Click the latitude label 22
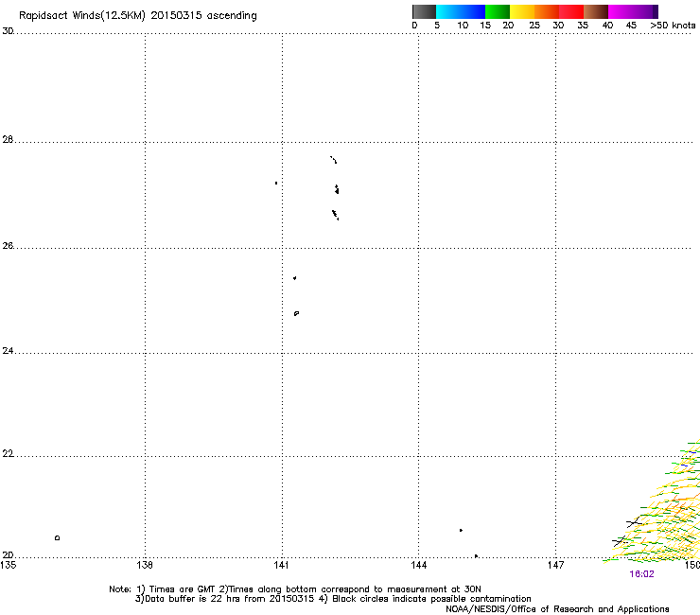 point(8,454)
